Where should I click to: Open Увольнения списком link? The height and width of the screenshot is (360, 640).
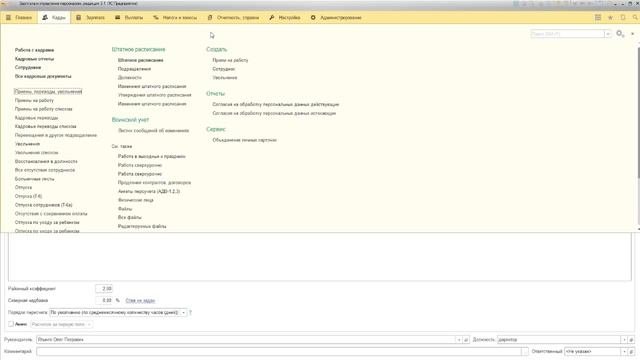(x=36, y=153)
